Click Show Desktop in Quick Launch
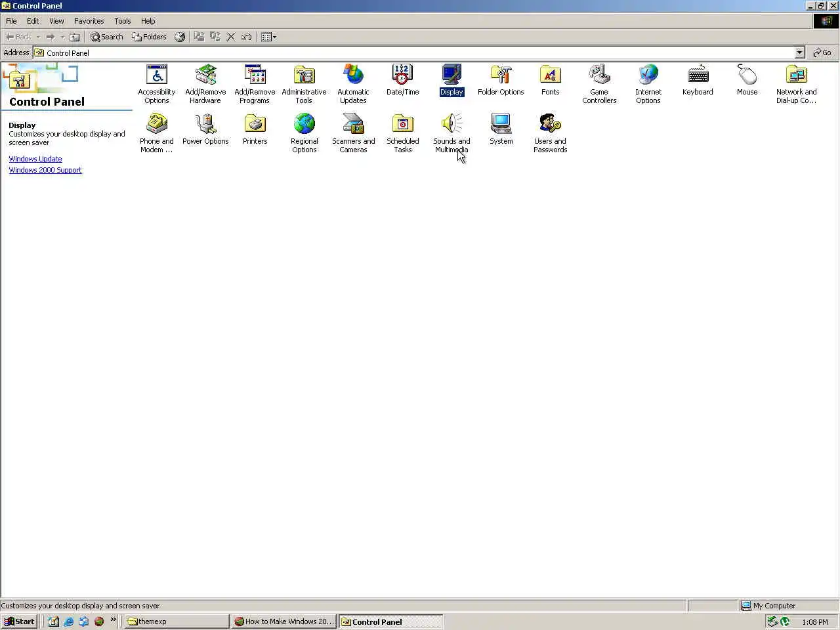This screenshot has width=840, height=630. click(53, 621)
